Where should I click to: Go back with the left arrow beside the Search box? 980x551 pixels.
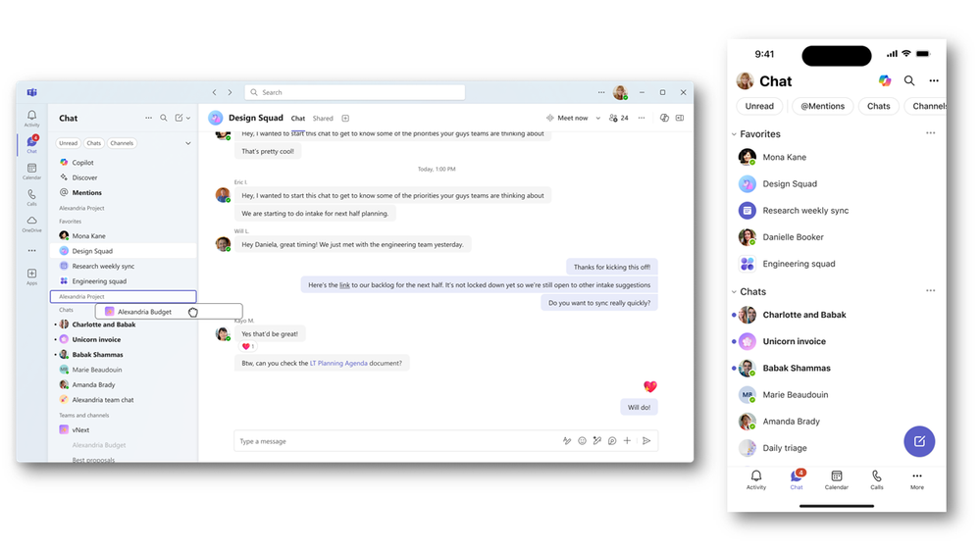coord(215,92)
